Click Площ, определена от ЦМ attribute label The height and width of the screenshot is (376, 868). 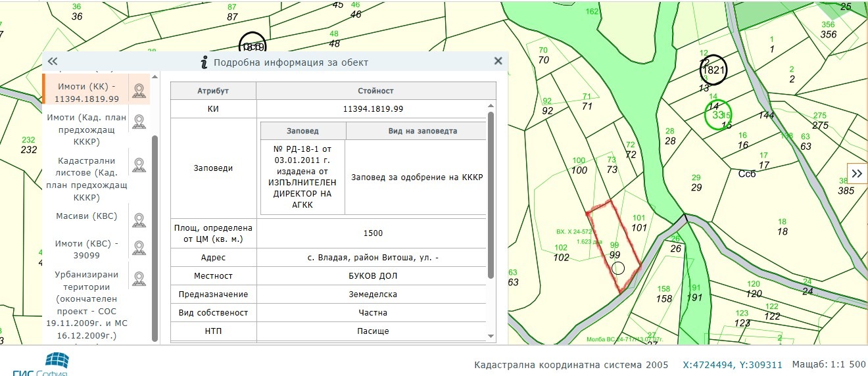[x=213, y=233]
